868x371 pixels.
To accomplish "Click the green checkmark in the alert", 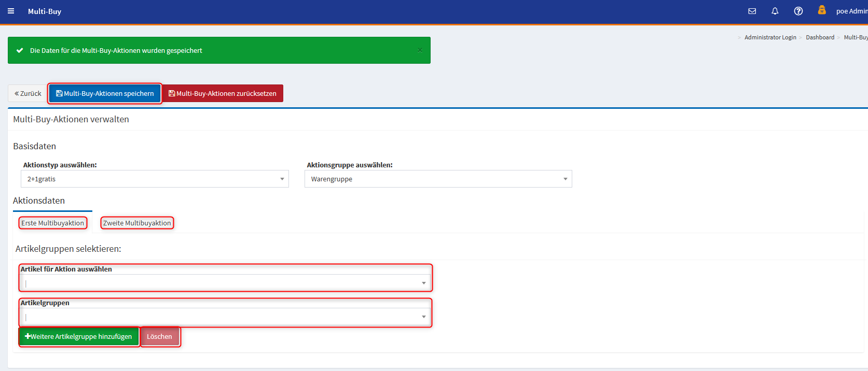I will 20,50.
